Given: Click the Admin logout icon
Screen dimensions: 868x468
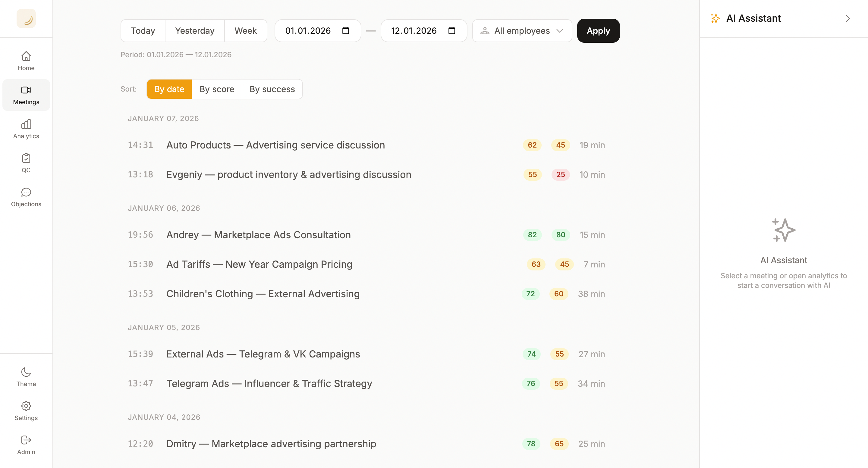Looking at the screenshot, I should tap(26, 440).
